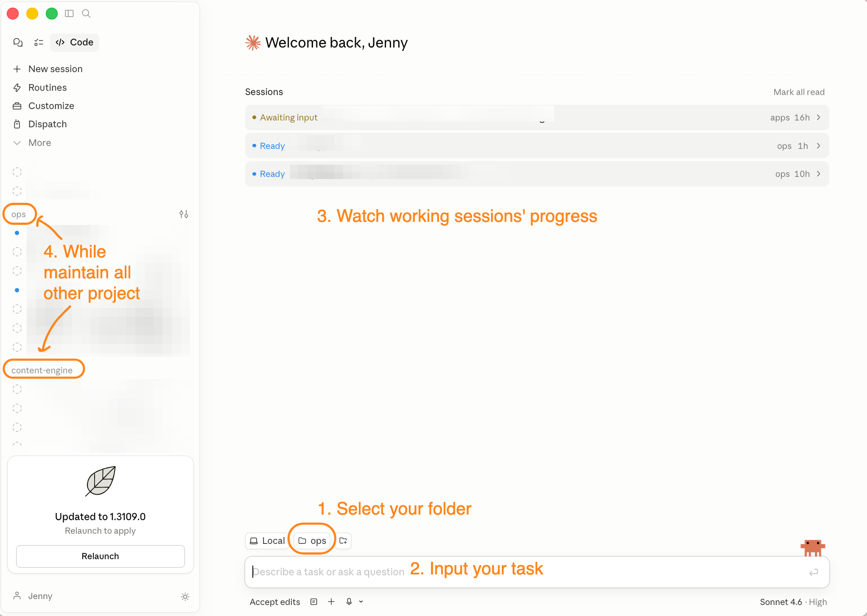Choose the Local environment selector
The image size is (867, 616).
[267, 540]
